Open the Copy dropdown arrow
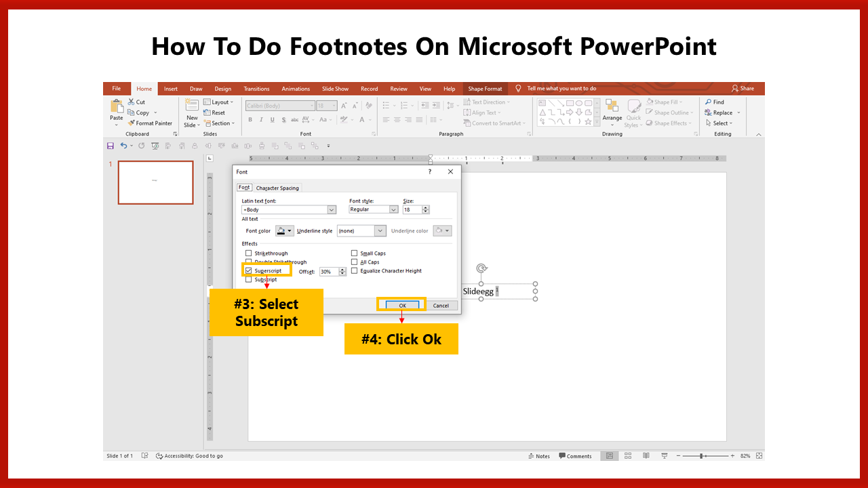The image size is (868, 488). coord(155,113)
